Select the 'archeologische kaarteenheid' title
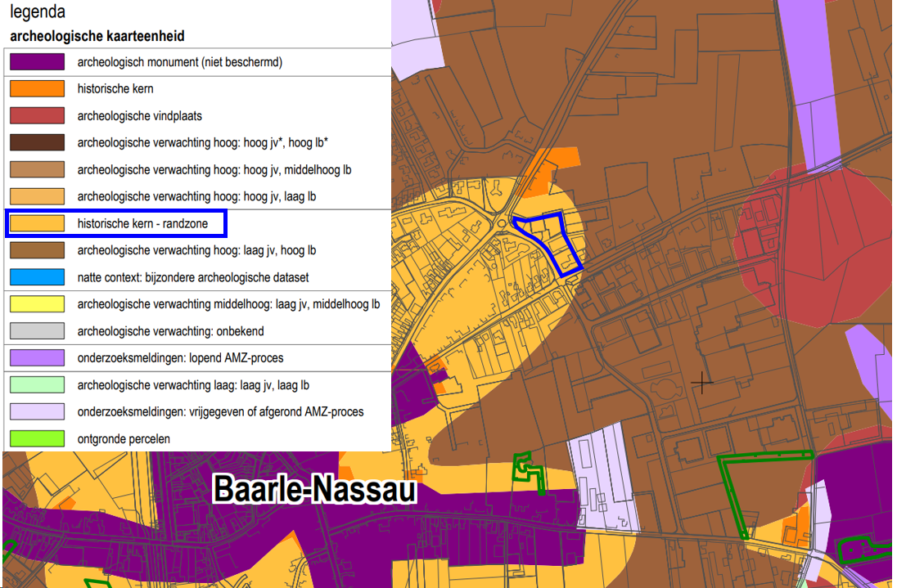This screenshot has width=897, height=588. pos(97,36)
